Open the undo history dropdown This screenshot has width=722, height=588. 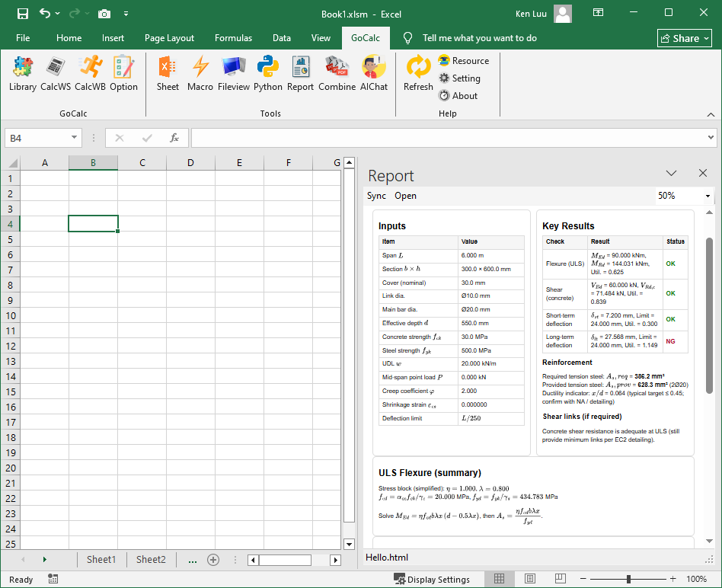pos(58,14)
